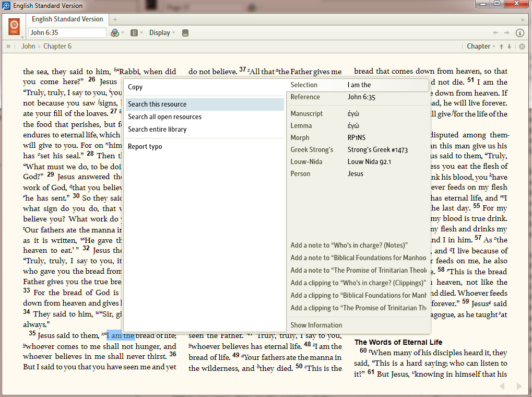Click the highlighted 'I am the' selection
Image resolution: width=532 pixels, height=397 pixels.
pyautogui.click(x=121, y=336)
